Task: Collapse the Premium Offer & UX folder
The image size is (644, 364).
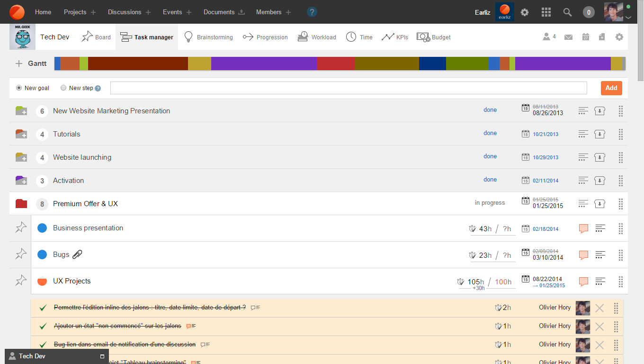Action: [x=21, y=204]
